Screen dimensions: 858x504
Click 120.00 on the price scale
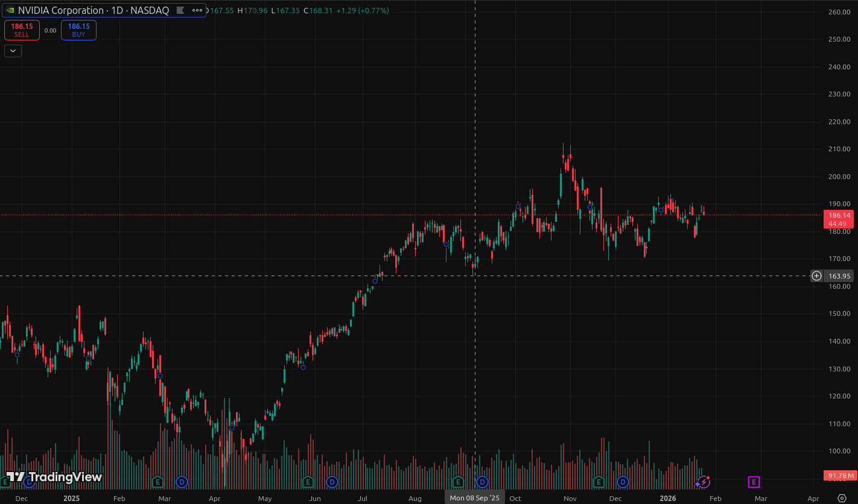[840, 396]
